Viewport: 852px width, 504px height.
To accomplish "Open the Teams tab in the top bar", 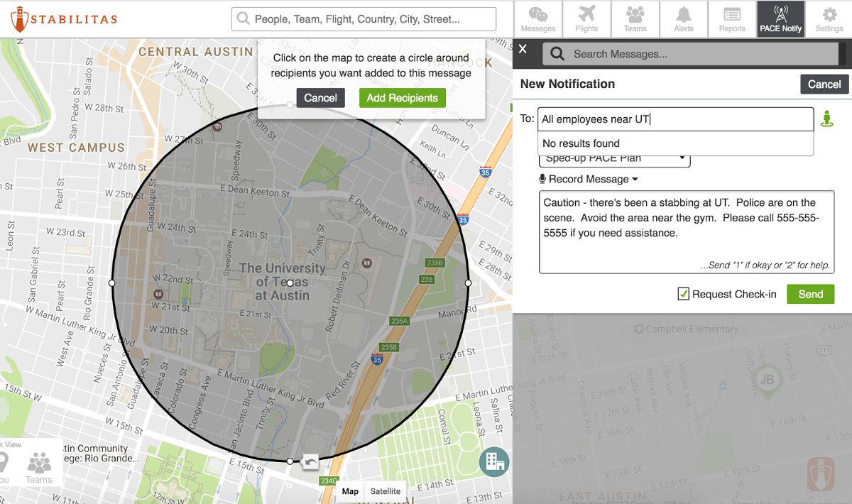I will 635,19.
